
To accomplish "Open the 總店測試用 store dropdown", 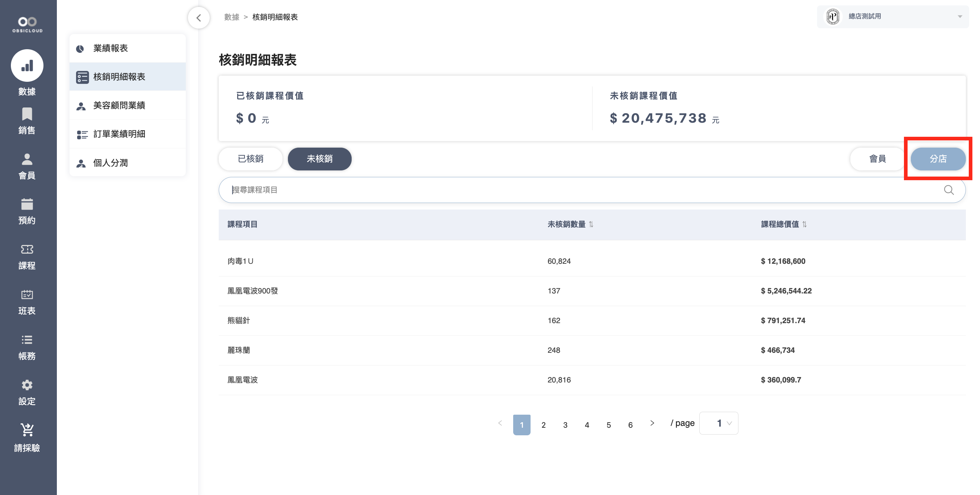I will (892, 16).
